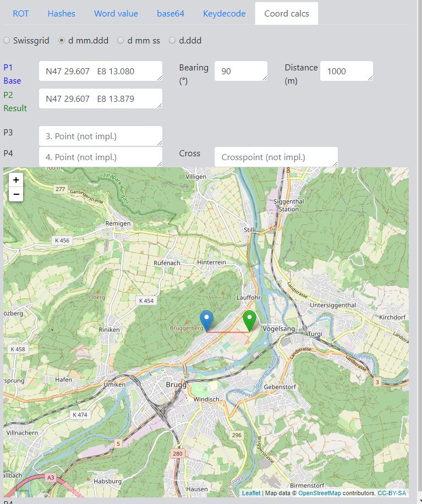Click the Remigen label on map
422x504 pixels.
click(118, 223)
